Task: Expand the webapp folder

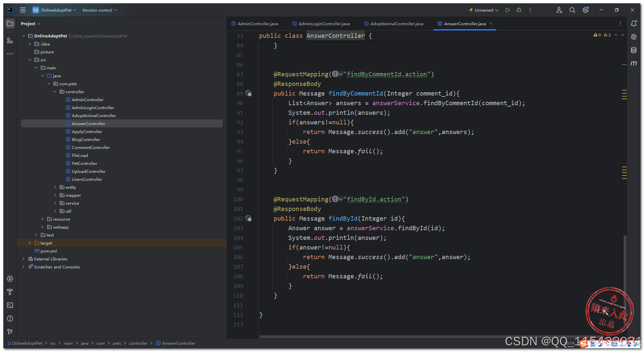Action: coord(42,227)
